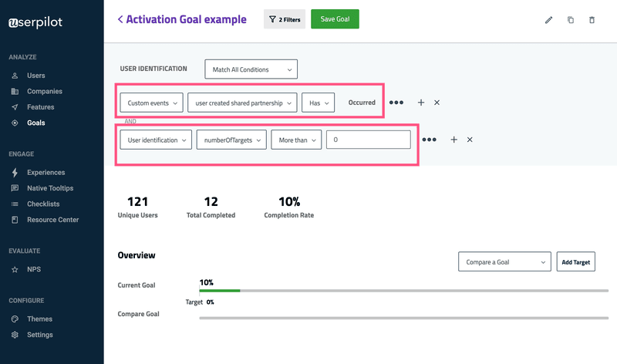Screen dimensions: 617x364
Task: Expand the Match All Conditions dropdown
Action: [251, 69]
